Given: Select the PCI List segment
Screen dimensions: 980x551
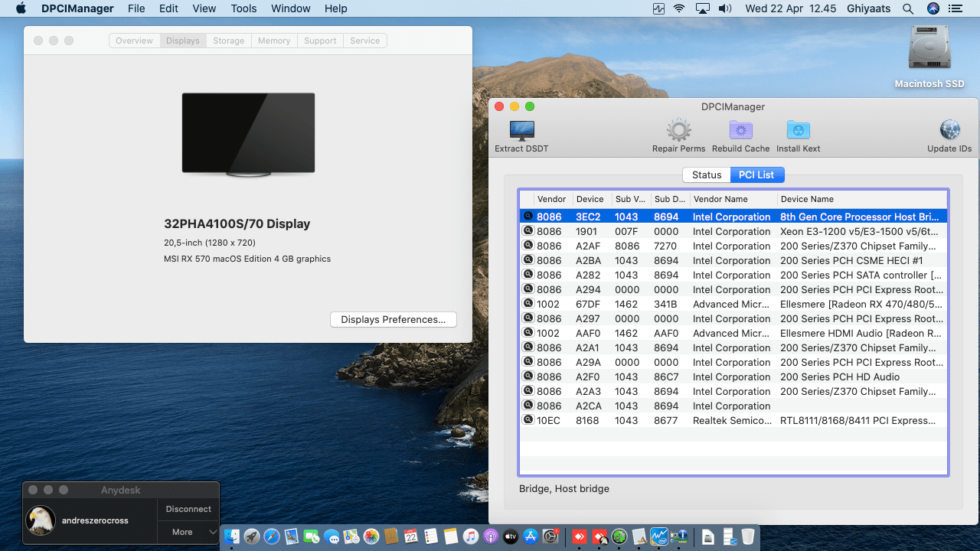Looking at the screenshot, I should [756, 175].
